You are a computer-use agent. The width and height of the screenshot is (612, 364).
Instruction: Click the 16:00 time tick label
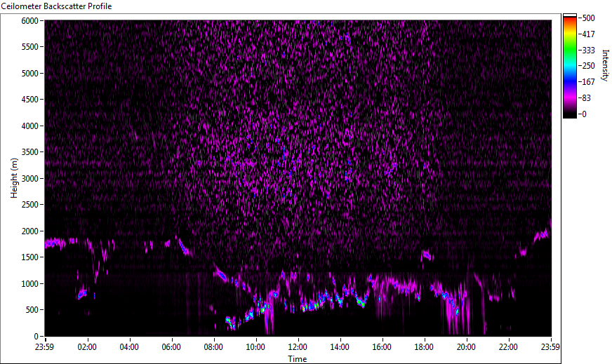point(382,347)
